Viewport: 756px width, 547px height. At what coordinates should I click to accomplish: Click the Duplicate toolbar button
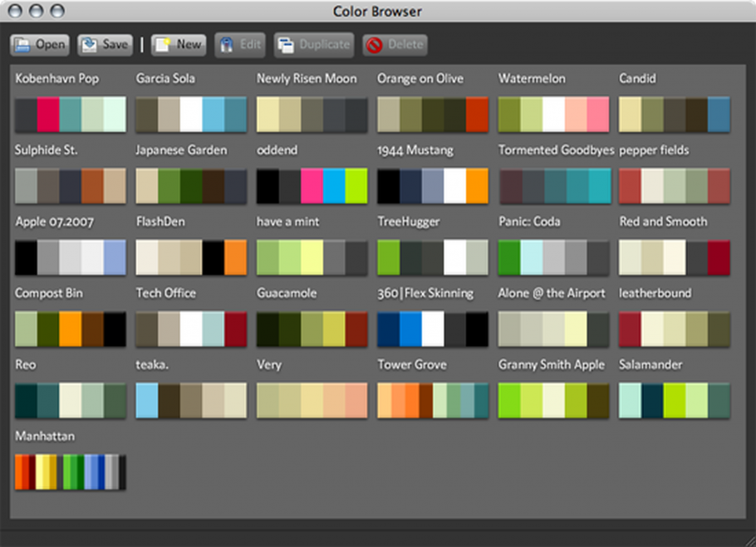tap(313, 45)
